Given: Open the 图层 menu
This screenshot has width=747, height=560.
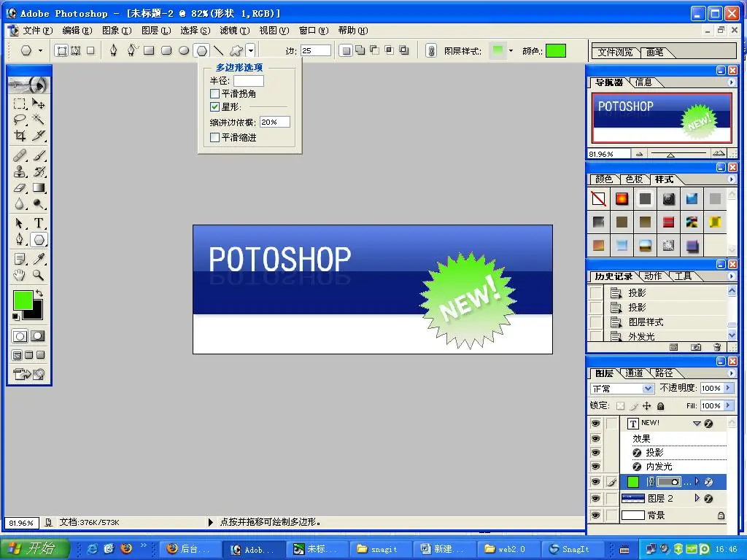Looking at the screenshot, I should click(156, 31).
